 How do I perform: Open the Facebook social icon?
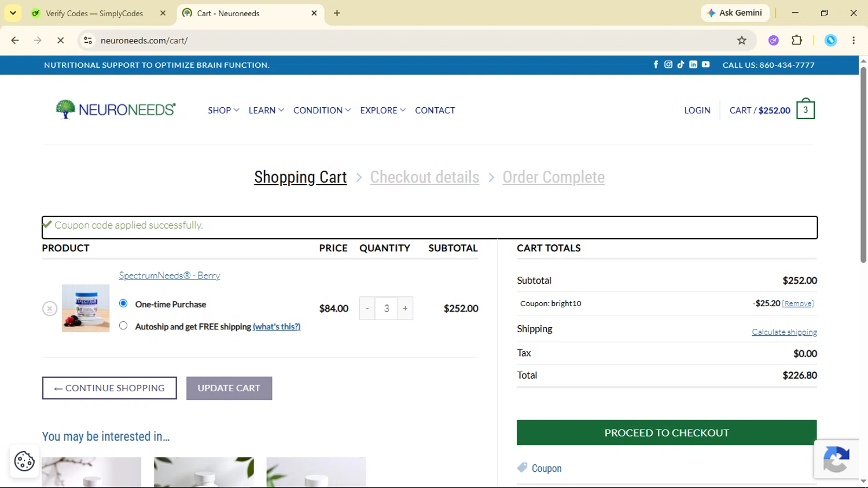click(656, 65)
